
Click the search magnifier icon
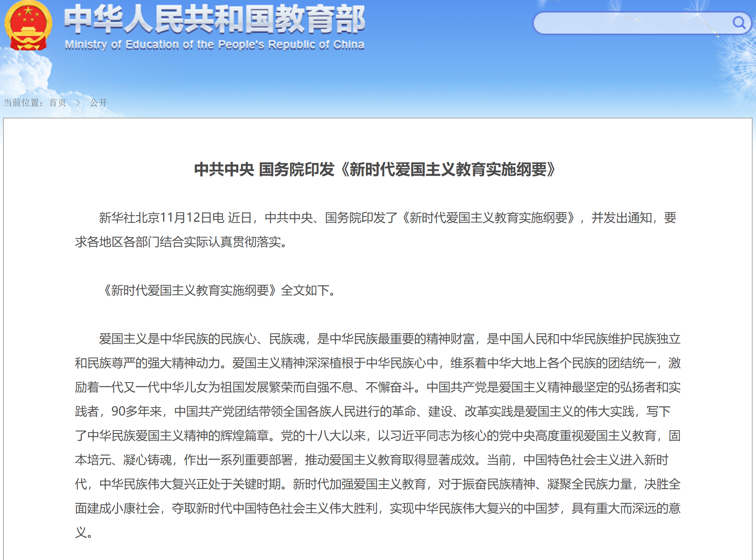(x=739, y=23)
